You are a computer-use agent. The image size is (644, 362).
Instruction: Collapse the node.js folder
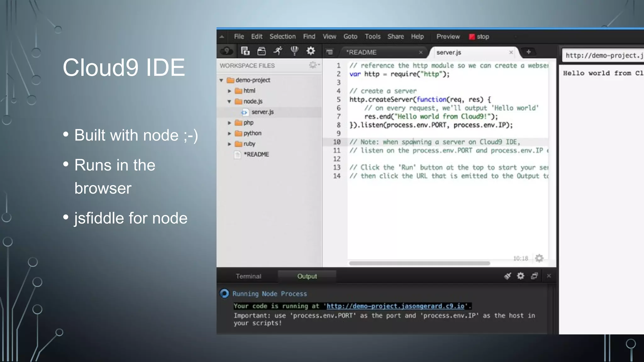229,101
